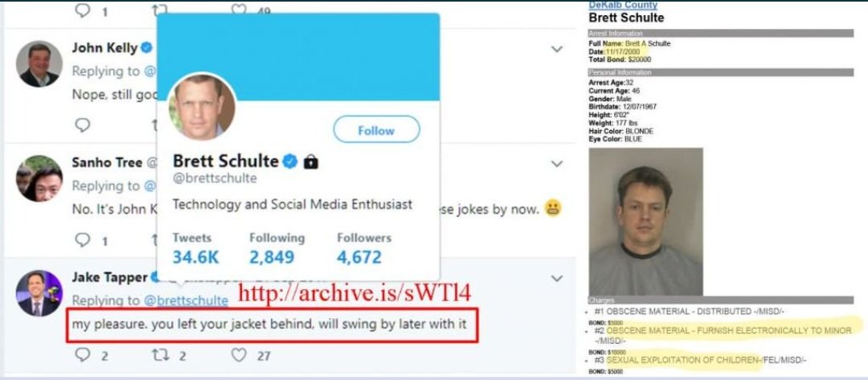
Task: Click John Kelly's verified badge
Action: 146,47
